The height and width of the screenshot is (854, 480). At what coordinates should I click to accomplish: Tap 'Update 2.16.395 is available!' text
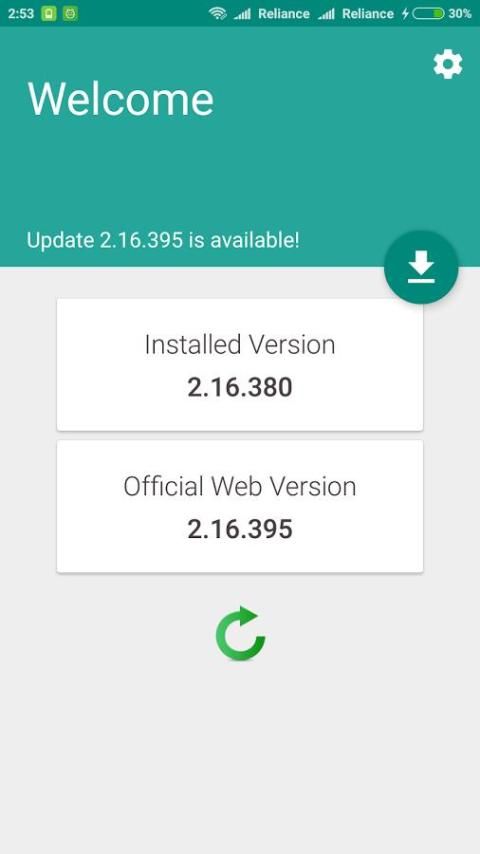click(163, 240)
